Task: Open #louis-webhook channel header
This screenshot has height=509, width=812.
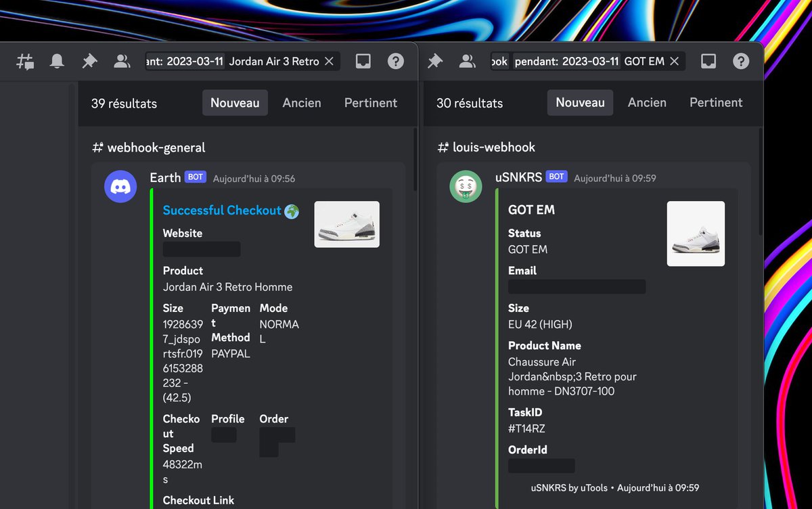Action: 486,148
